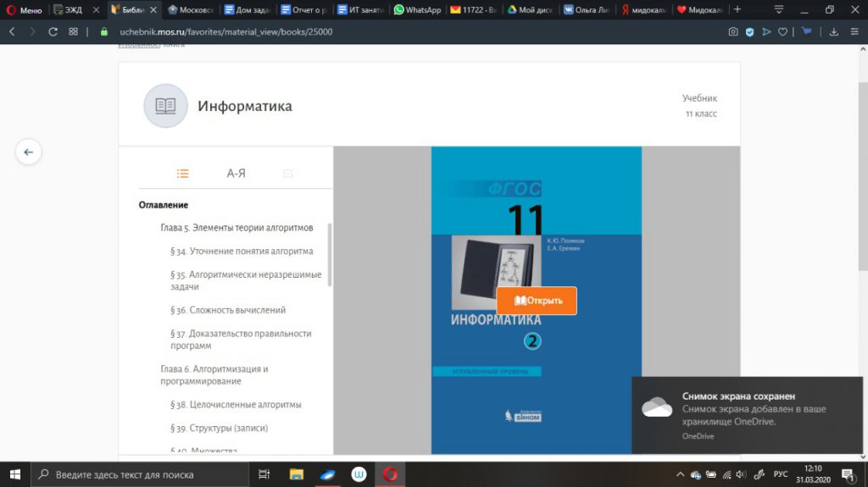Click the round back arrow button
Image resolution: width=868 pixels, height=487 pixels.
point(28,152)
